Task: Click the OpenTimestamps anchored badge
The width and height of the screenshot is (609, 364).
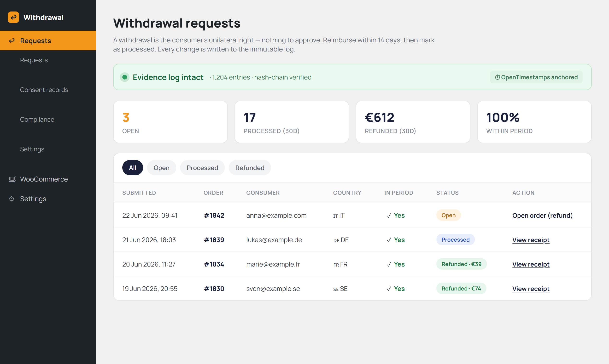Action: [x=536, y=77]
